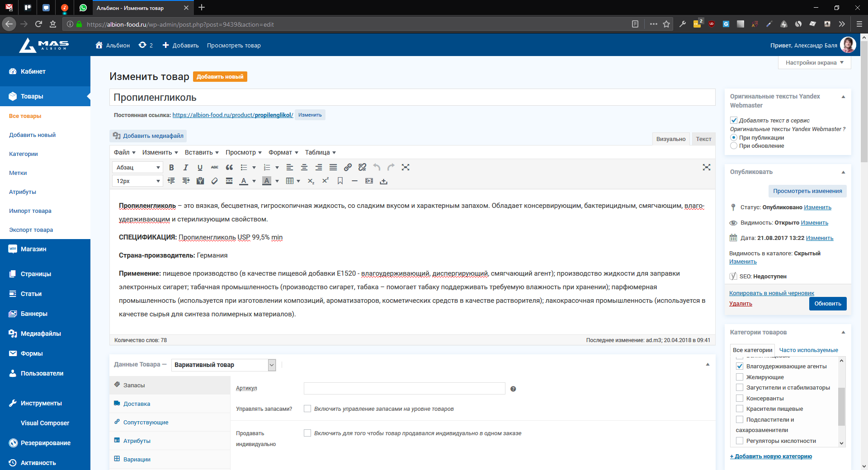Uncheck the Влагоудерживающие агенты category
Viewport: 868px width, 470px height.
point(740,367)
